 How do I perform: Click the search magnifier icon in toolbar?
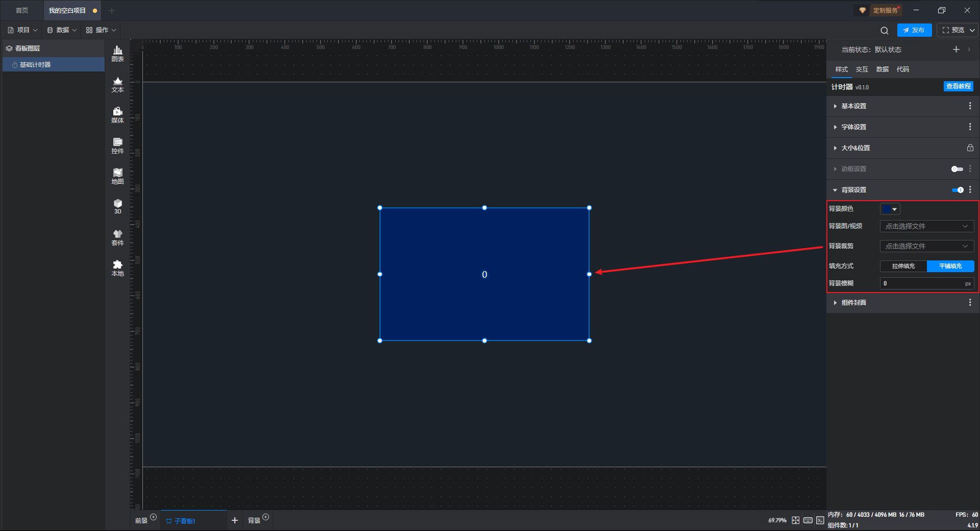click(885, 31)
